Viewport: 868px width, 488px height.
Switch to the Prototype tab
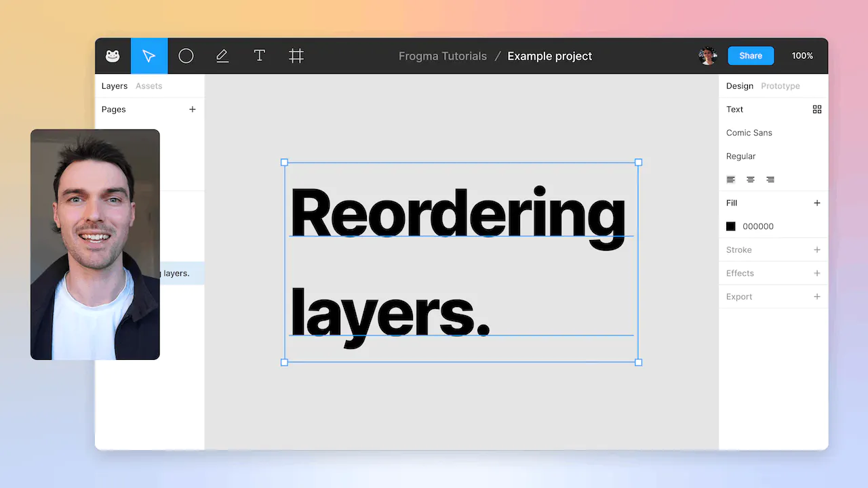[780, 86]
